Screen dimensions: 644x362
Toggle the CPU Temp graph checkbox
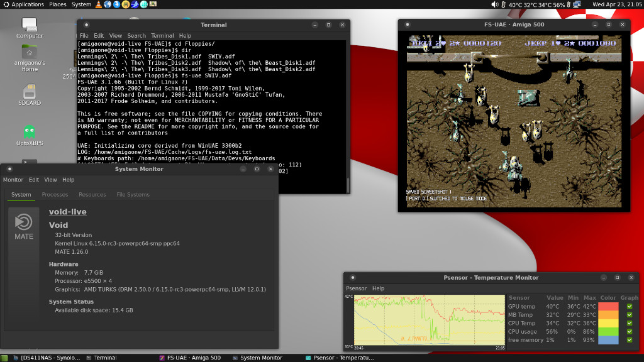tap(630, 324)
